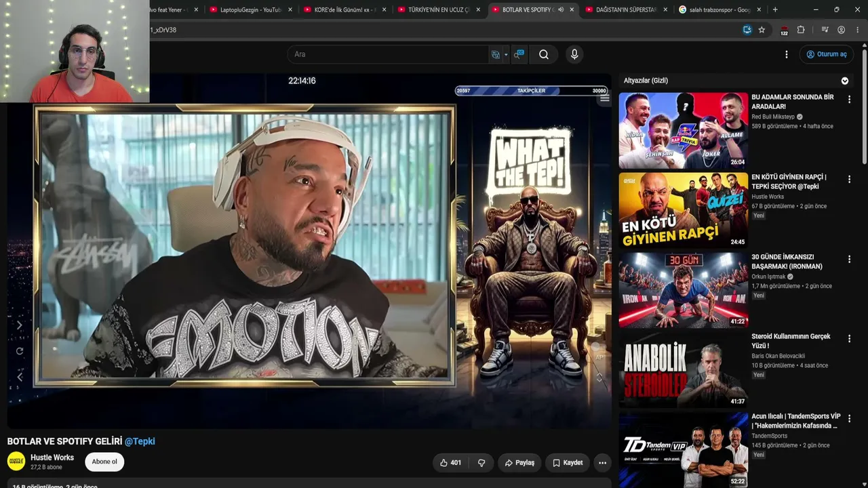868x488 pixels.
Task: Click the install/cast icon in the address bar
Action: click(x=747, y=30)
